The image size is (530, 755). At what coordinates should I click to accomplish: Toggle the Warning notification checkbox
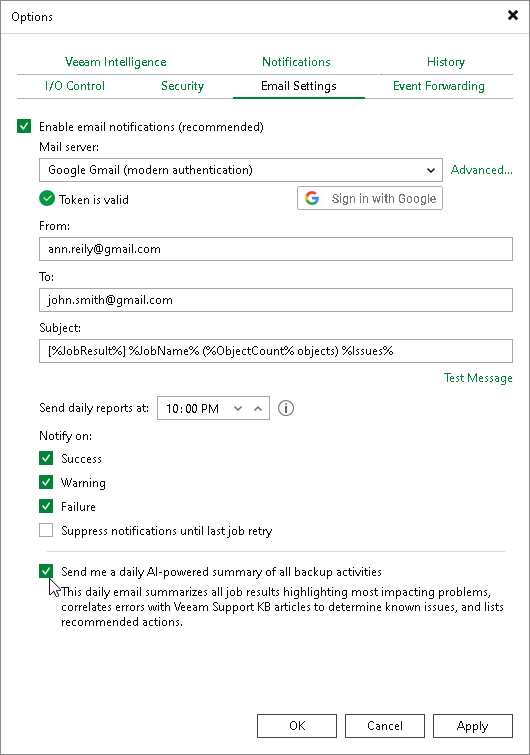[46, 482]
